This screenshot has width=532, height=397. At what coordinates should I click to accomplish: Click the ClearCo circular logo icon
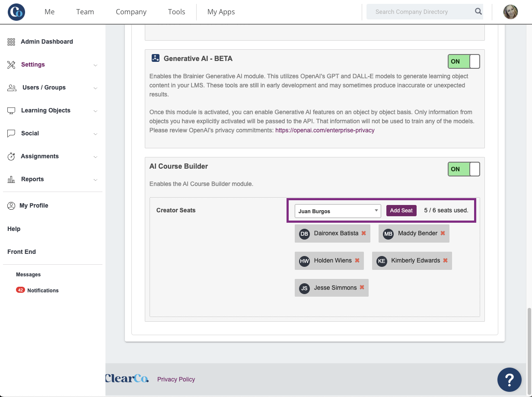(x=16, y=12)
